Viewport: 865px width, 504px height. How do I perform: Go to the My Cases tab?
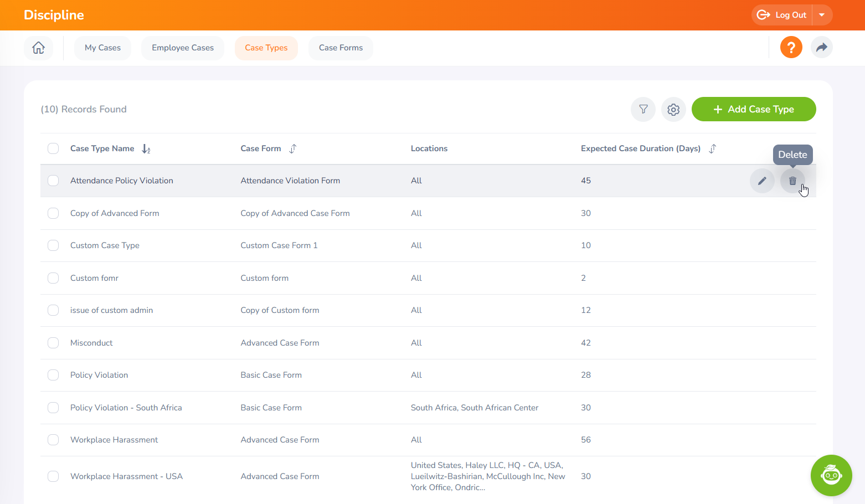[102, 48]
